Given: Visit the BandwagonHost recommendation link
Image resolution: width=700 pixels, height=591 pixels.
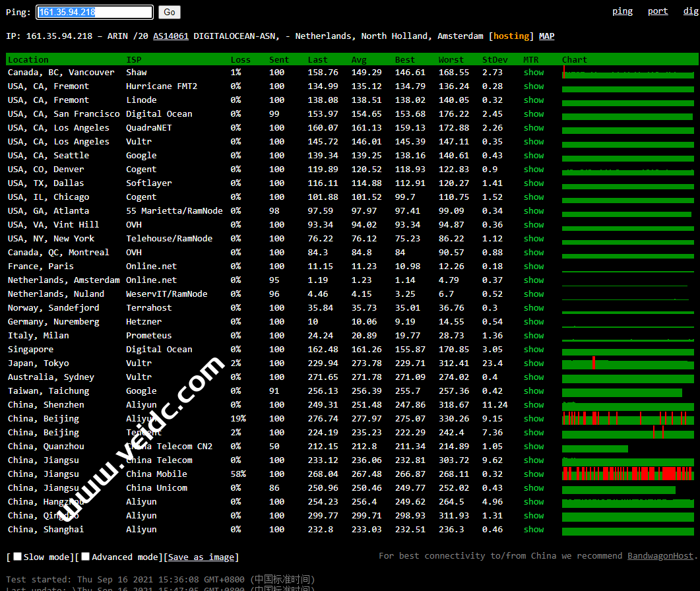Looking at the screenshot, I should click(660, 556).
